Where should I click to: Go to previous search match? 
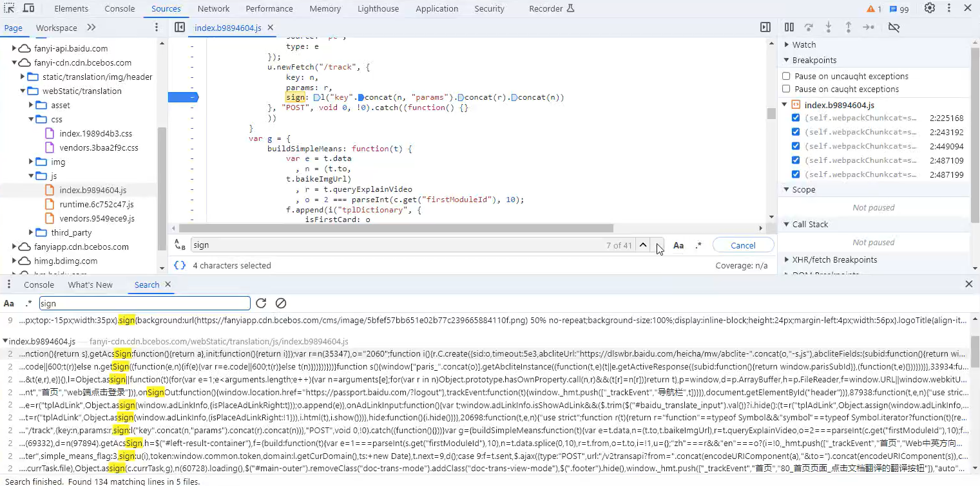pyautogui.click(x=643, y=245)
